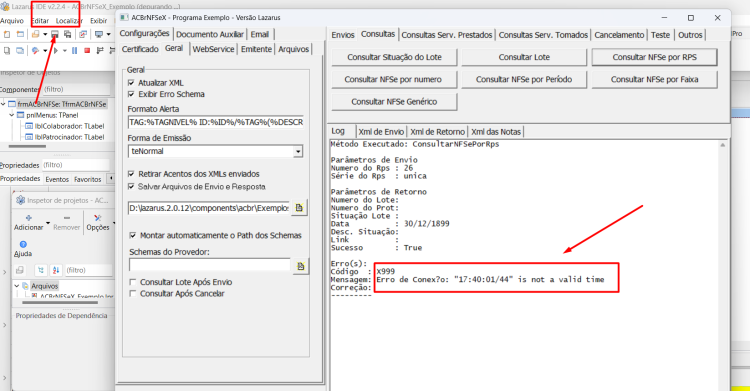Open dropdown arrow beside Run icon
This screenshot has width=750, height=391.
point(65,50)
